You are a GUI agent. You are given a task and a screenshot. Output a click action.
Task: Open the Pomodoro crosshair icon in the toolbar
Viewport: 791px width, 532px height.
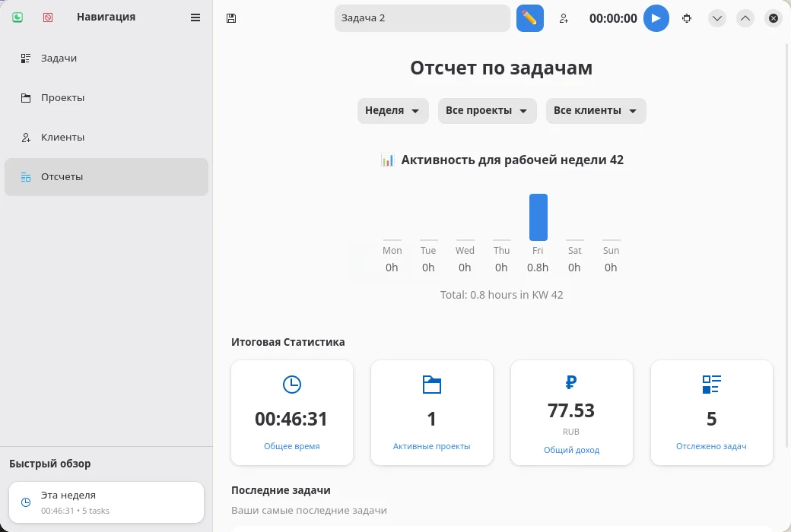click(687, 18)
